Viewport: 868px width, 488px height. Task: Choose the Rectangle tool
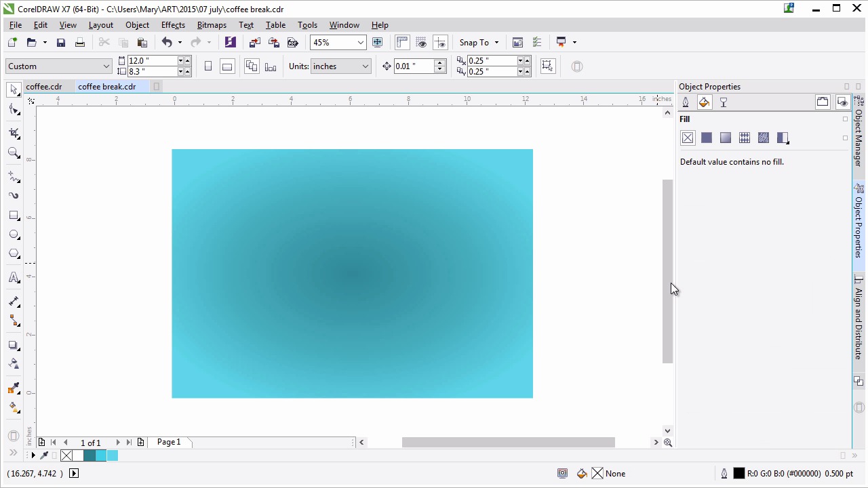click(x=14, y=216)
